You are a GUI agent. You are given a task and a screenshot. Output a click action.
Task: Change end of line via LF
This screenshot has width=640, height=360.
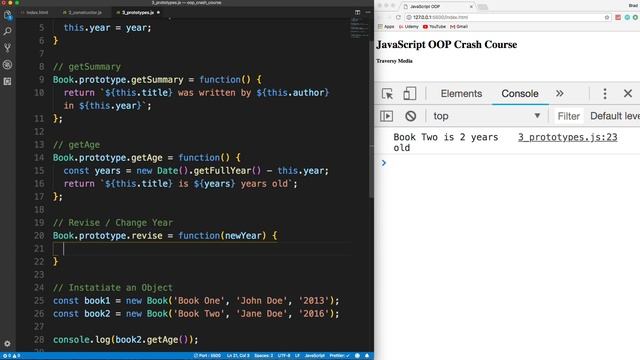pos(297,356)
